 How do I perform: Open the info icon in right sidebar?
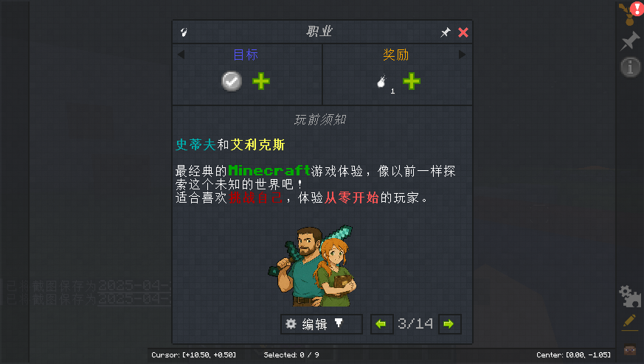tap(631, 67)
